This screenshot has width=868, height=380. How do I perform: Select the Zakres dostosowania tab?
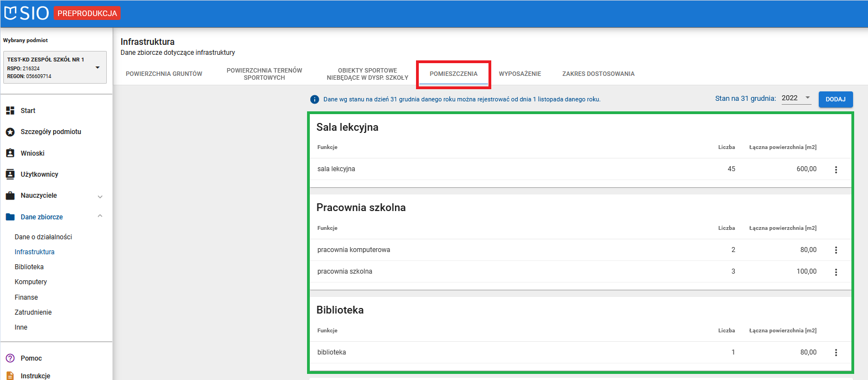click(x=598, y=74)
